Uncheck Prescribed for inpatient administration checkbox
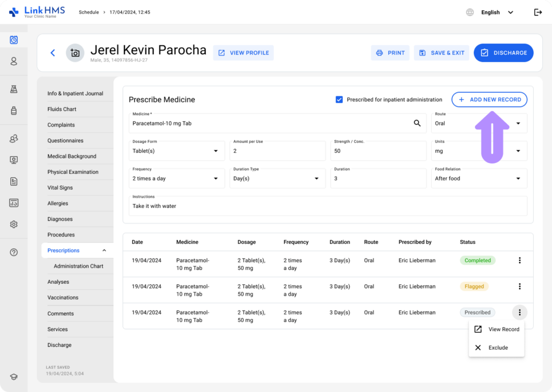The width and height of the screenshot is (552, 392). pyautogui.click(x=339, y=100)
